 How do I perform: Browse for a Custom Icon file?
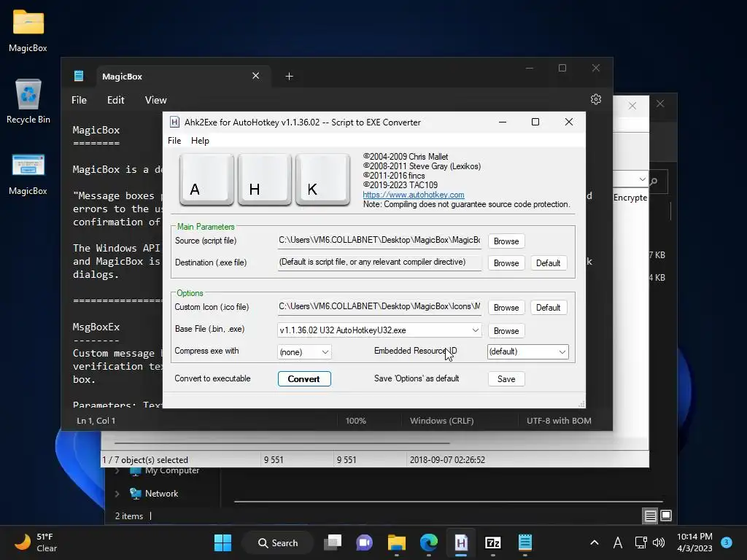point(506,308)
